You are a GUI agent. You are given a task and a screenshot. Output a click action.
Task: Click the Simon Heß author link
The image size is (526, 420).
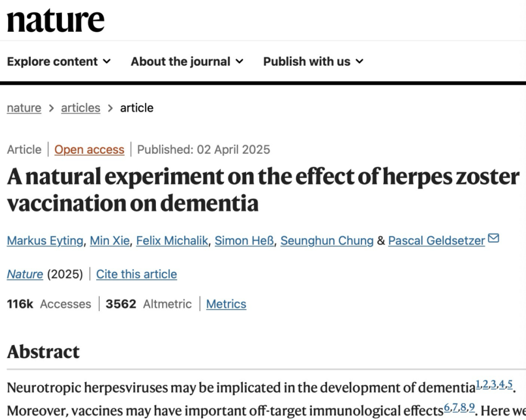244,241
